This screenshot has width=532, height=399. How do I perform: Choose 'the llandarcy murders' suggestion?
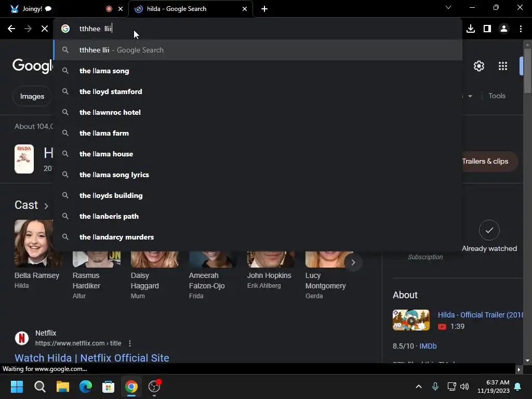point(258,237)
